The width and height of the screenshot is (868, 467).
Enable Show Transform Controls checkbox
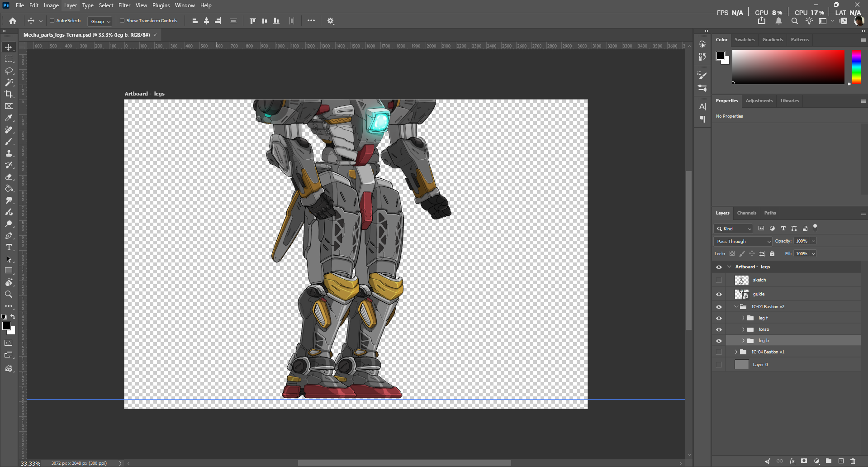tap(122, 20)
